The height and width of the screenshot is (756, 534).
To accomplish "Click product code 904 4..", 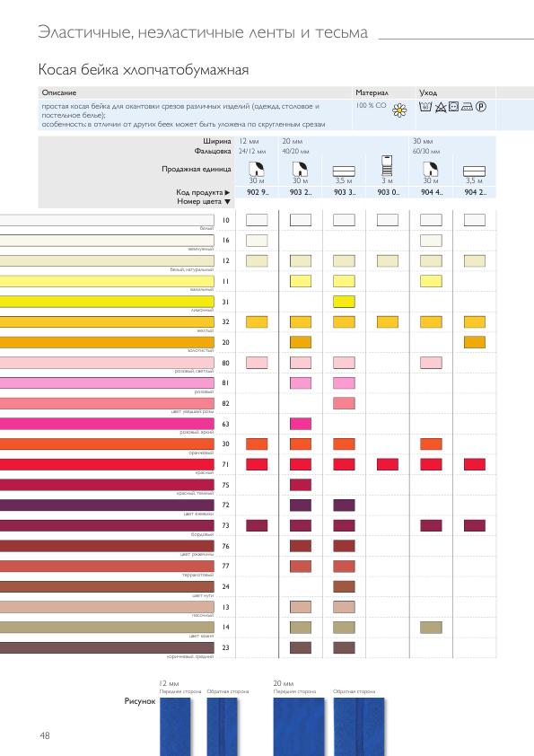I will 431,192.
